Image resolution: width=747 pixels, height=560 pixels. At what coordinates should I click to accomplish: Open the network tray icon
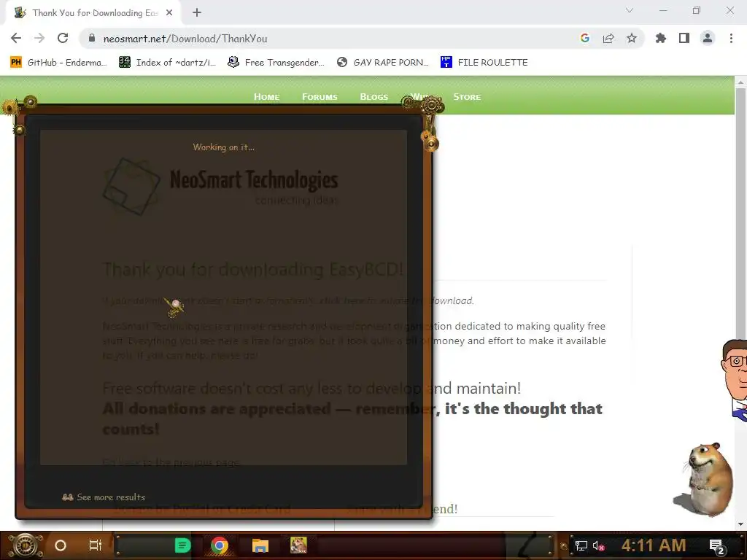[581, 545]
